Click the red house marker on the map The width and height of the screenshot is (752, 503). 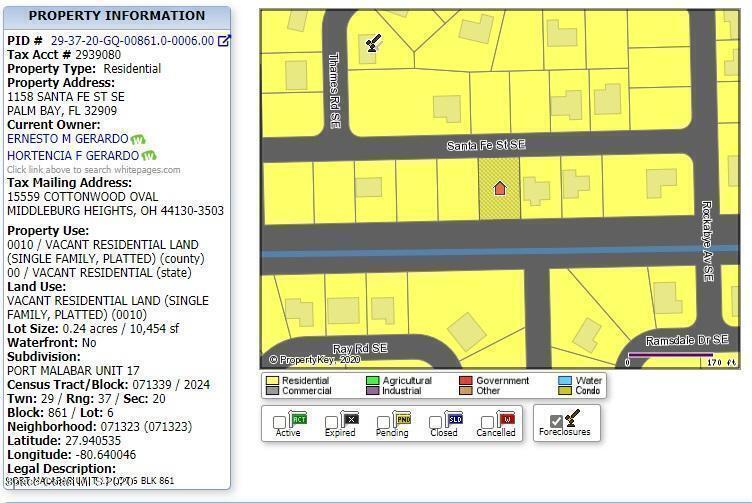pos(500,188)
